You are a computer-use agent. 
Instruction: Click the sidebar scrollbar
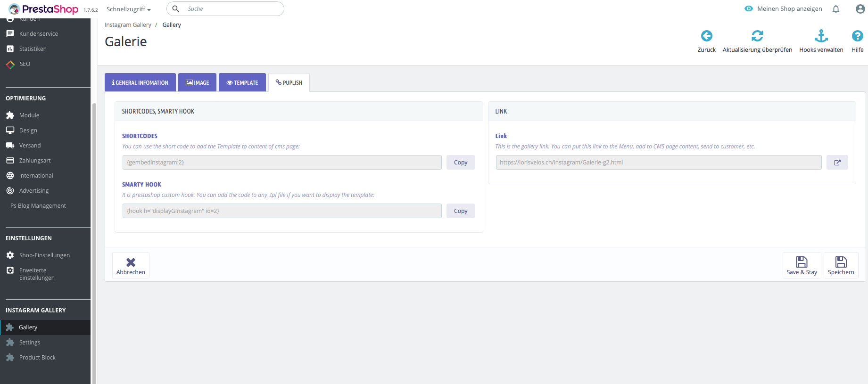pyautogui.click(x=94, y=243)
